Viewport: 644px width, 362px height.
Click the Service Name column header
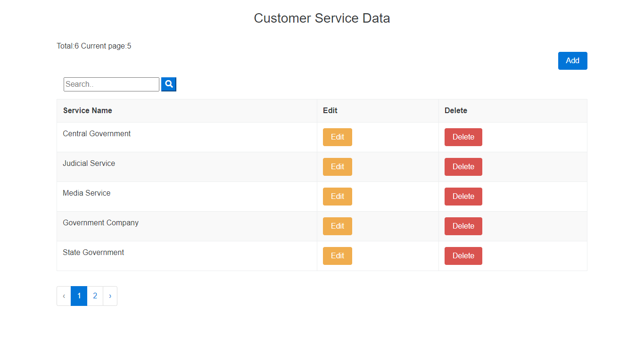(88, 111)
